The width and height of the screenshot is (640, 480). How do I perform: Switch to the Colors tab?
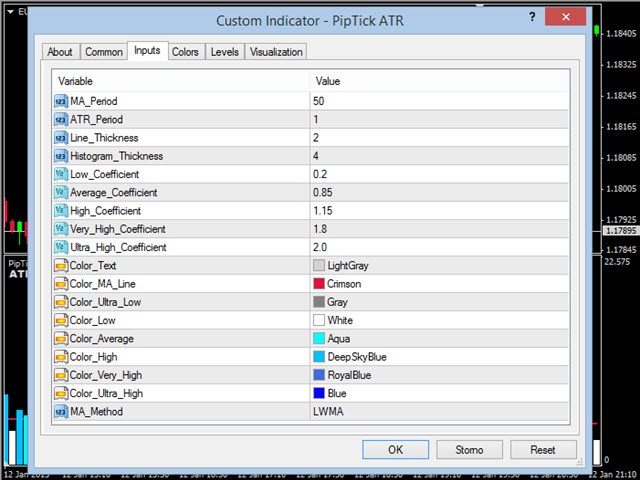click(185, 52)
